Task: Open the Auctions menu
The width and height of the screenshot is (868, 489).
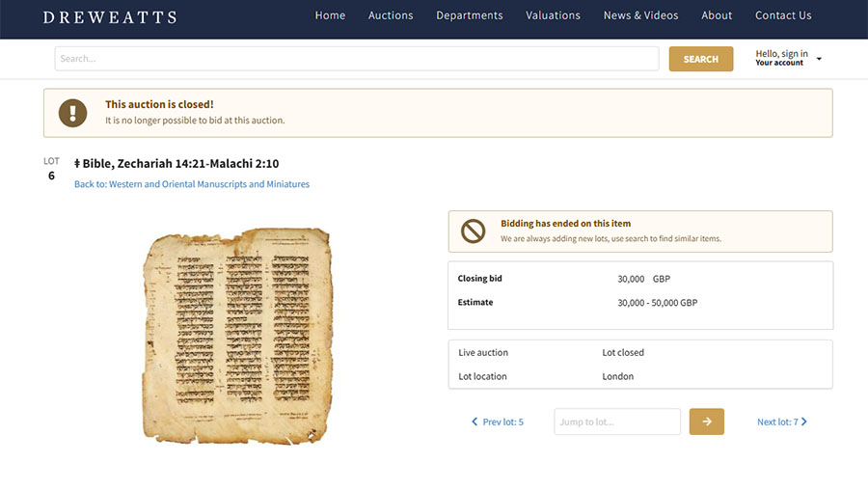Action: (x=391, y=15)
